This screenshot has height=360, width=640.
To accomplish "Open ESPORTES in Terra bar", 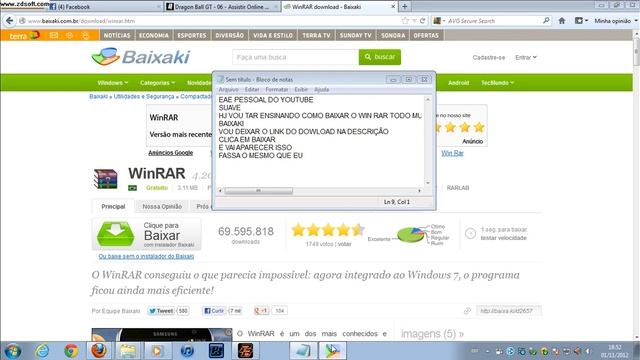I will tap(192, 36).
